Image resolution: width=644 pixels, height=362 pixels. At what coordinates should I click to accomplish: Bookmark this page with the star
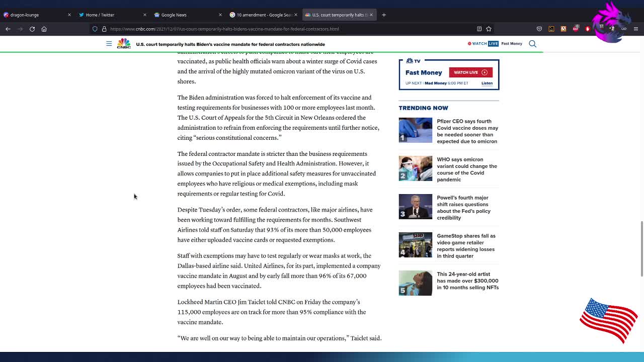489,29
